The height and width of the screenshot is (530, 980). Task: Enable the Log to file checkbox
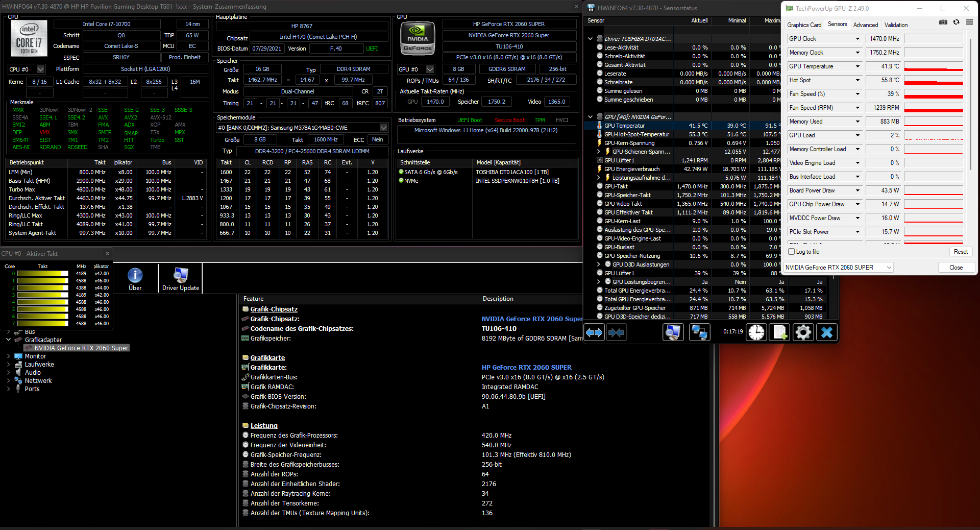(792, 252)
